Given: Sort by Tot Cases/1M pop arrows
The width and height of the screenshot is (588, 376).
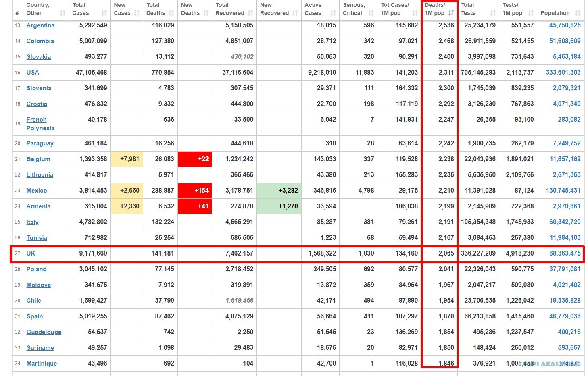Looking at the screenshot, I should point(415,13).
